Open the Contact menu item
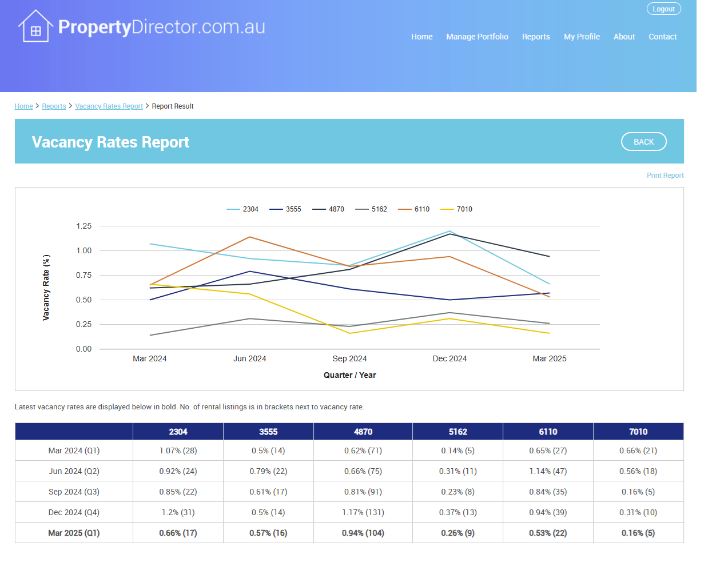Image resolution: width=728 pixels, height=562 pixels. click(x=662, y=37)
